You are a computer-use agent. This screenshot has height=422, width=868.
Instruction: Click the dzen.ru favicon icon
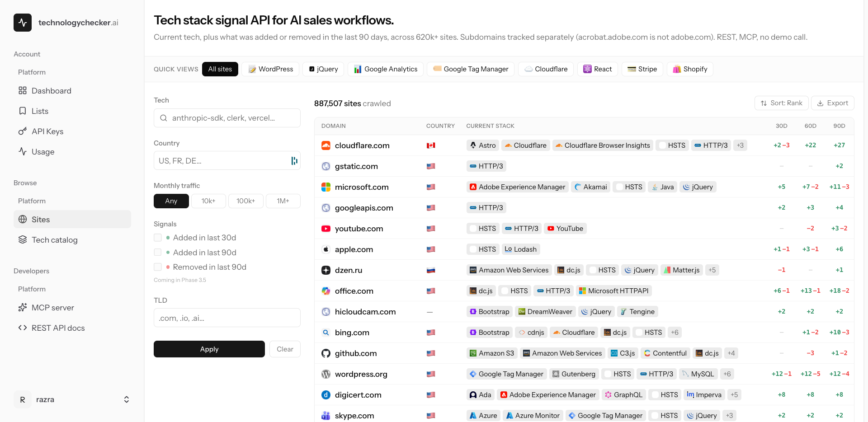pyautogui.click(x=326, y=270)
